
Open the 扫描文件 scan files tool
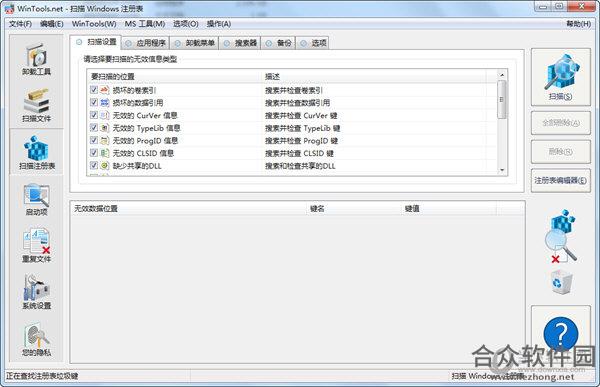click(36, 106)
